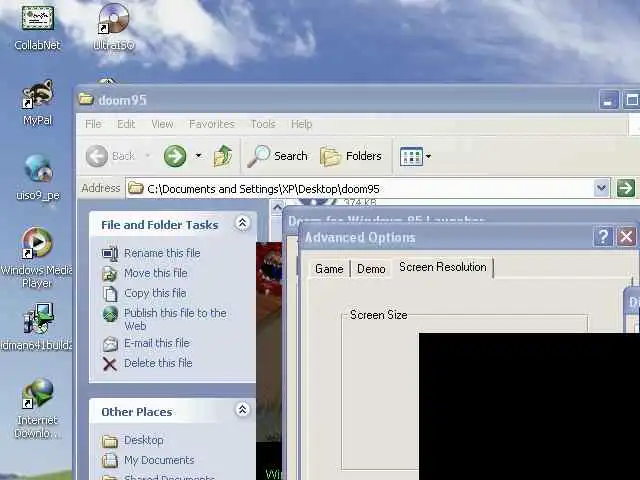Screen dimensions: 640x480
Task: Open the File menu
Action: tap(93, 124)
